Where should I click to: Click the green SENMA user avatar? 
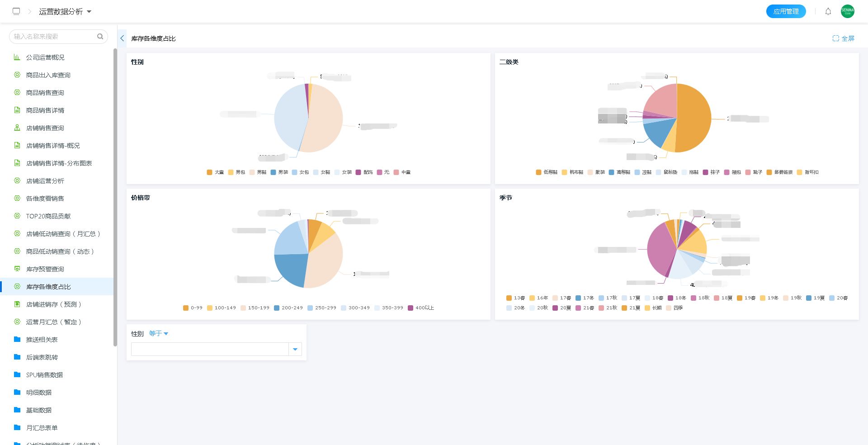(x=847, y=11)
